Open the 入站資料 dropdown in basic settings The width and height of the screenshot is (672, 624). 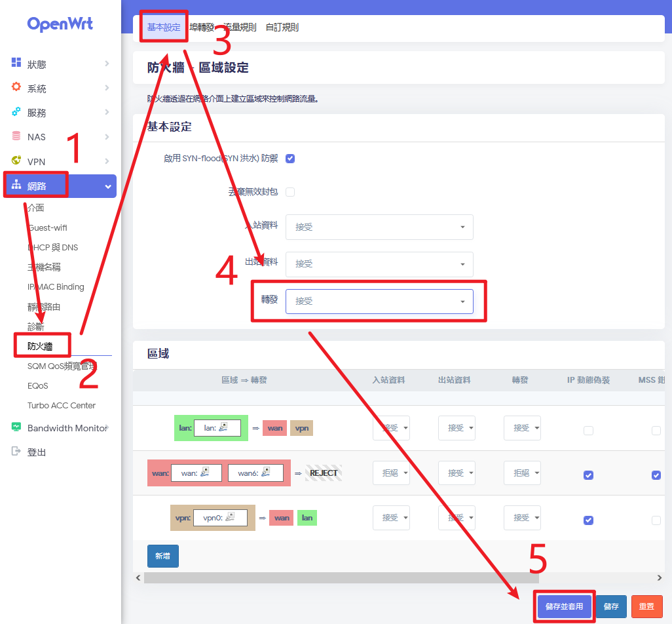coord(379,227)
